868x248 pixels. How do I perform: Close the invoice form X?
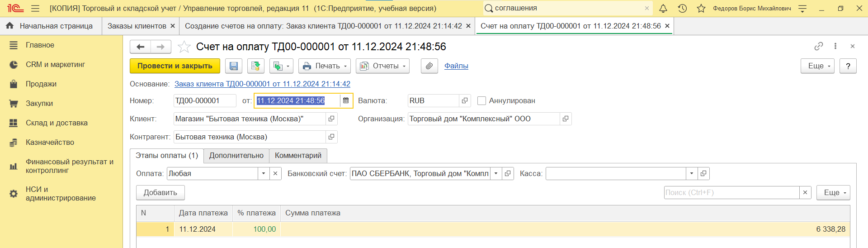tap(853, 46)
